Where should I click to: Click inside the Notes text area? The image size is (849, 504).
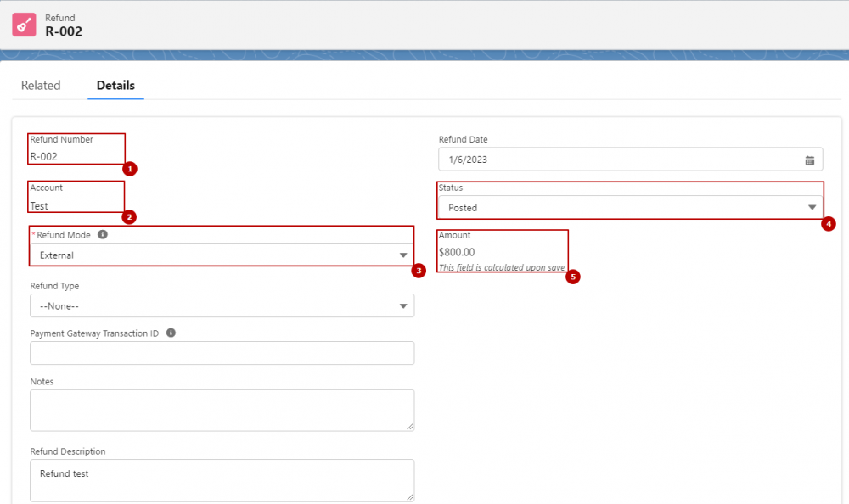click(x=222, y=411)
